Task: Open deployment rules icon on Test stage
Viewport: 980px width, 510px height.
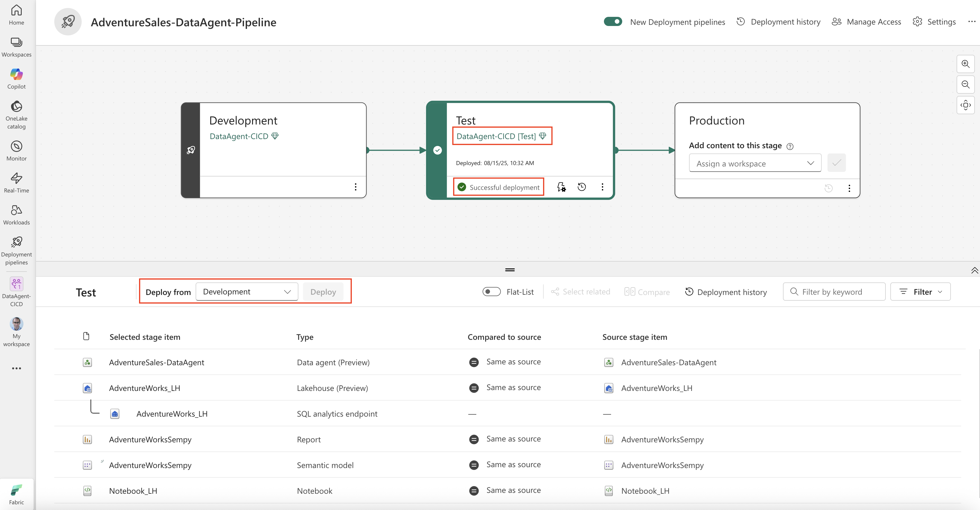Action: (561, 187)
